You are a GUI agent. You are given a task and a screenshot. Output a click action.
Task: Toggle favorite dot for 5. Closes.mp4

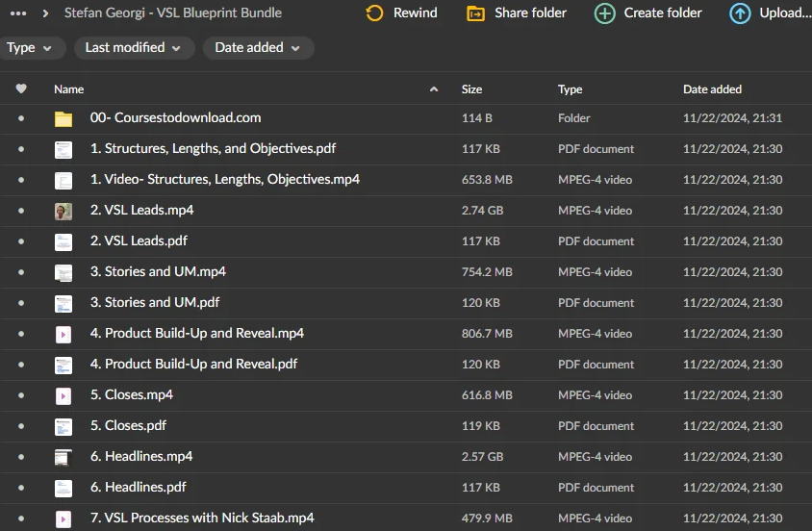click(21, 395)
